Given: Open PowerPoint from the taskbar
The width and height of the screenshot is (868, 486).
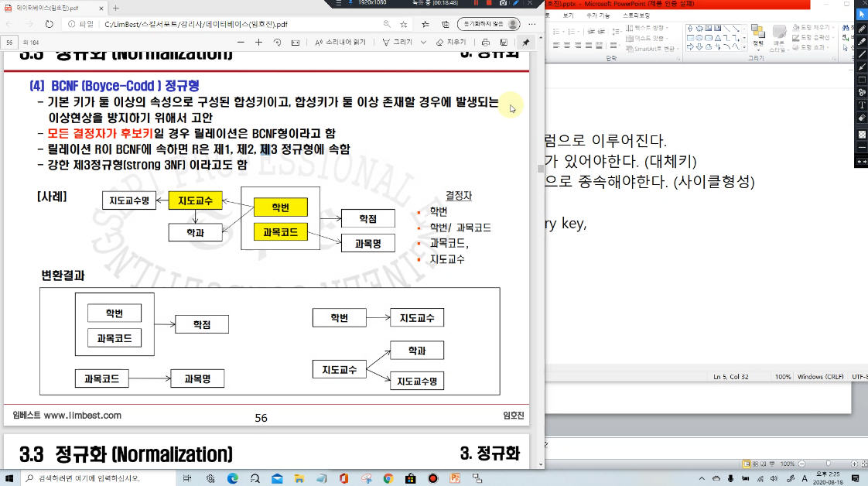Looking at the screenshot, I should tap(455, 478).
